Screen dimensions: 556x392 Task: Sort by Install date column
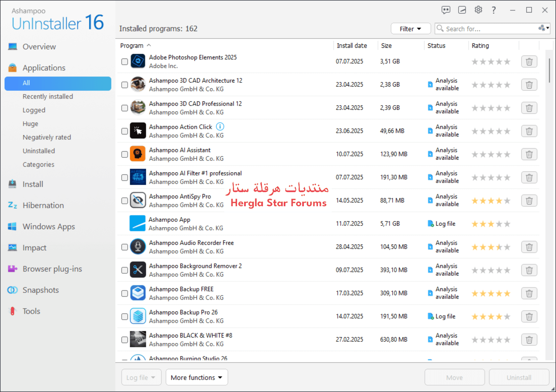[x=352, y=45]
